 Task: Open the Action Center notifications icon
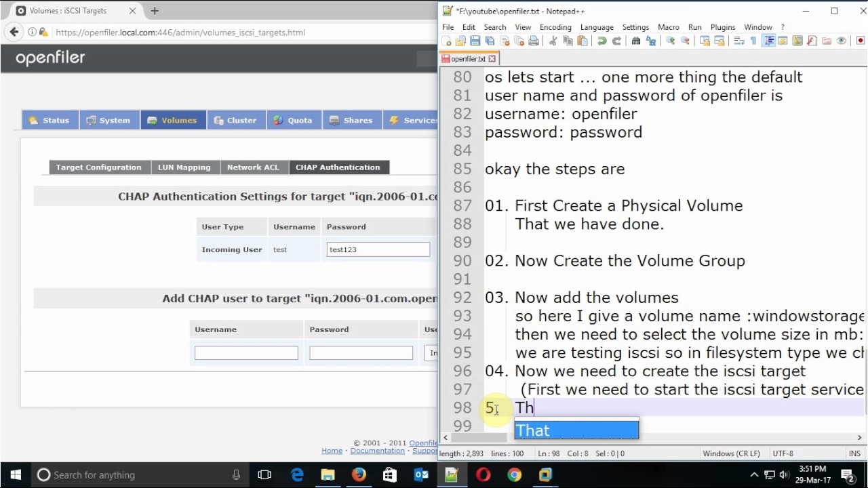tap(848, 475)
